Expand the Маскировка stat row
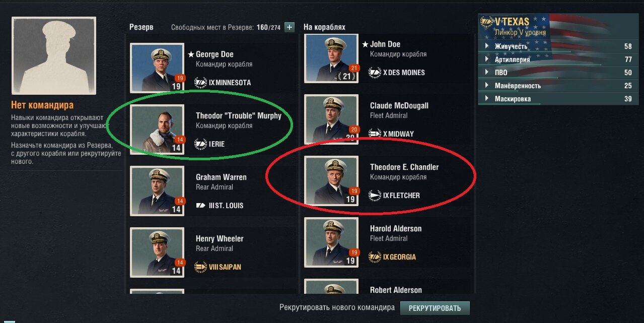The height and width of the screenshot is (323, 644). pyautogui.click(x=558, y=99)
